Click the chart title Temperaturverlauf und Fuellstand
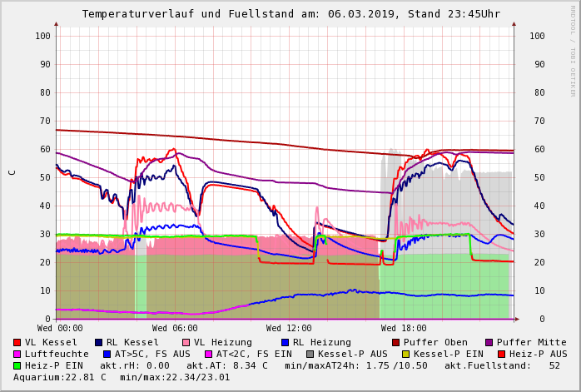Viewport: 581px width, 392px height. [x=291, y=14]
